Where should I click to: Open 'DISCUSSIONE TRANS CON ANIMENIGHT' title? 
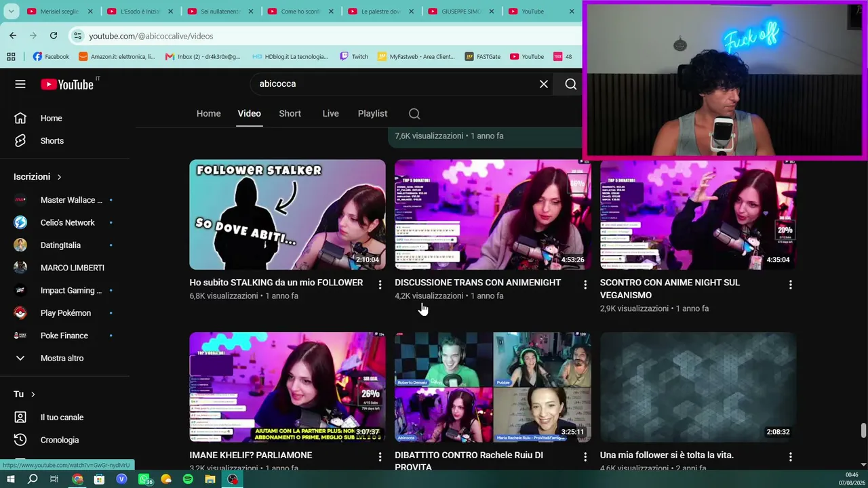pyautogui.click(x=478, y=283)
